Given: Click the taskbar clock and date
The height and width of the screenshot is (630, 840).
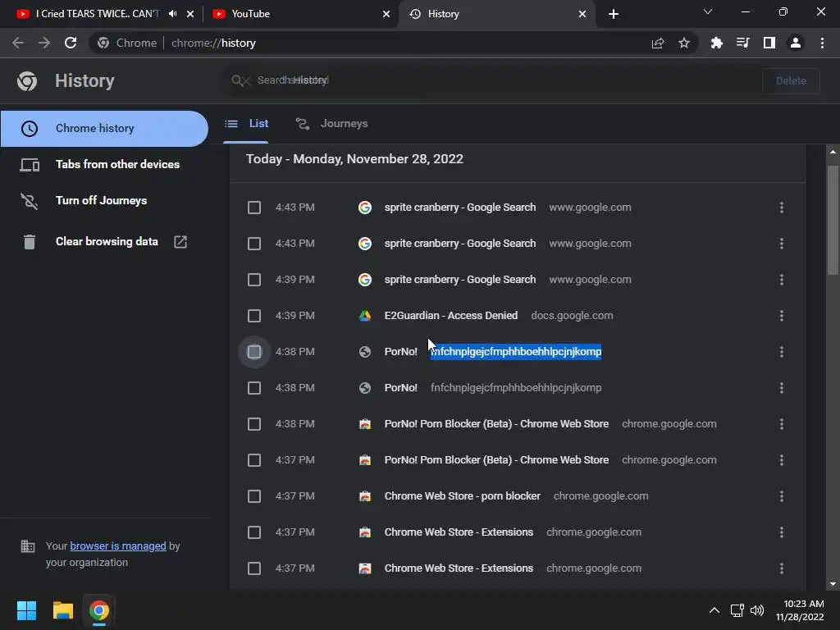Looking at the screenshot, I should click(x=800, y=610).
